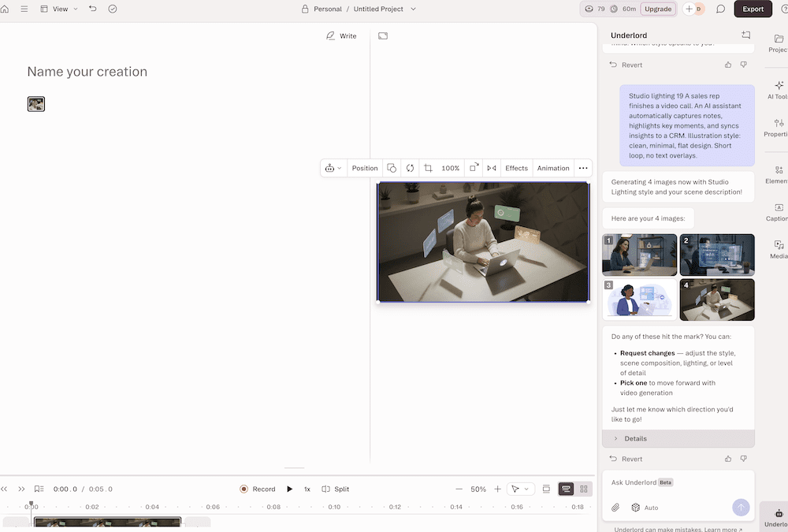Image resolution: width=788 pixels, height=532 pixels.
Task: Jump to previous scene arrows
Action: (4, 489)
